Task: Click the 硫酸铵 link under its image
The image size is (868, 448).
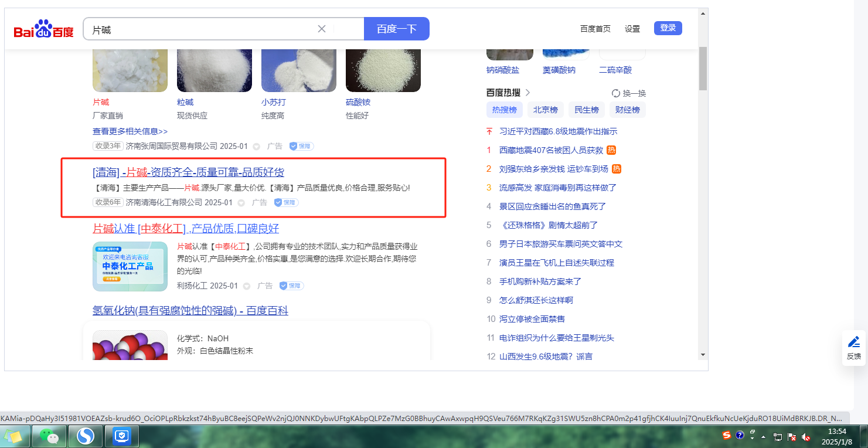Action: pos(358,102)
